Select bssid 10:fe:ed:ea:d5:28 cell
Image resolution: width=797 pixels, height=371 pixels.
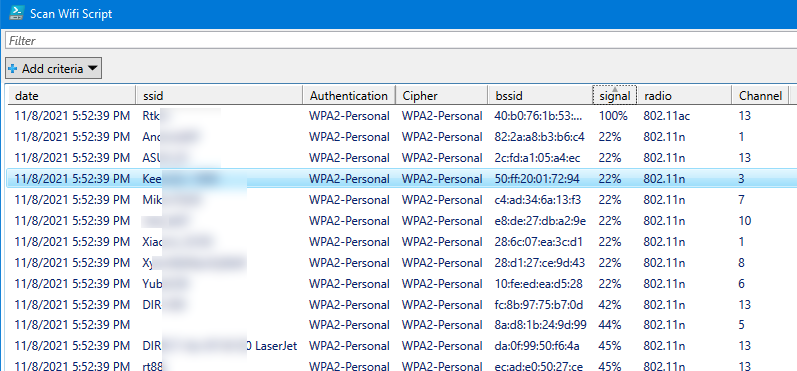click(x=538, y=284)
